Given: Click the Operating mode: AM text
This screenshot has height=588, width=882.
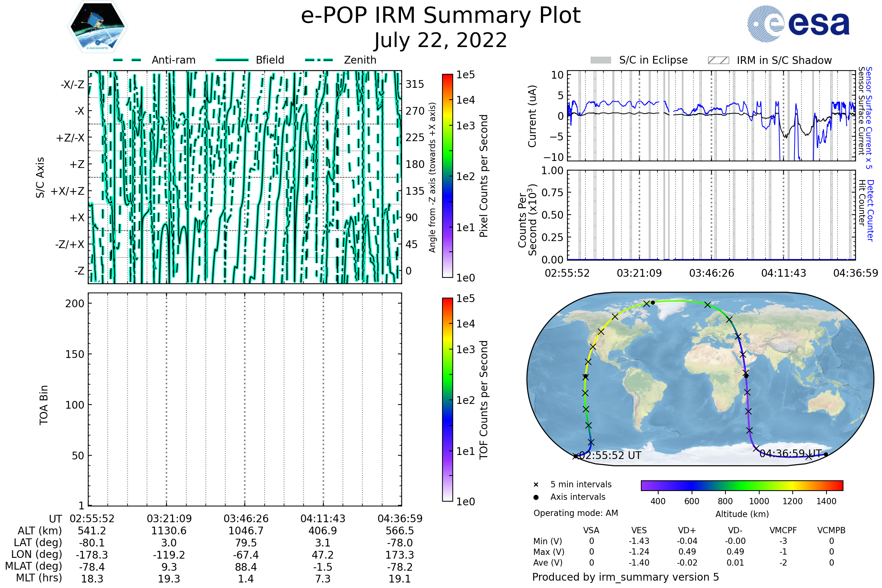Looking at the screenshot, I should pyautogui.click(x=576, y=513).
